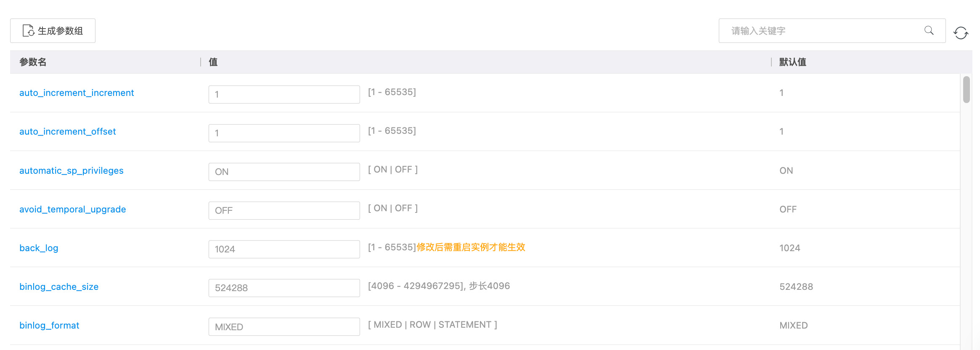980x350 pixels.
Task: Open the avoid_temporal_upgrade OFF value box
Action: tap(284, 210)
